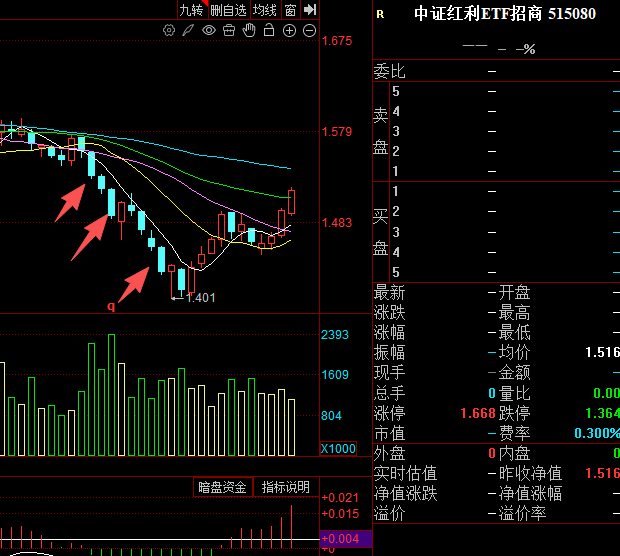Click the 804 volume axis label

[331, 416]
